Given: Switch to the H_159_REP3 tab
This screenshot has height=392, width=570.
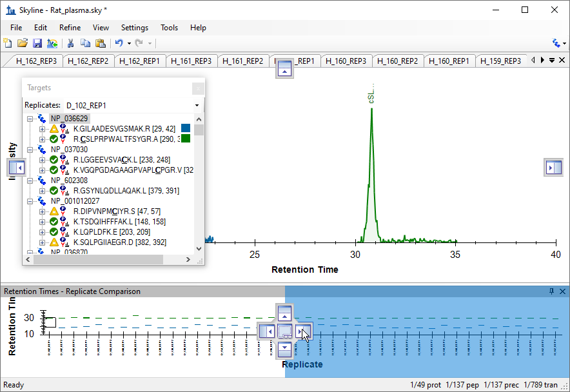Looking at the screenshot, I should click(500, 61).
